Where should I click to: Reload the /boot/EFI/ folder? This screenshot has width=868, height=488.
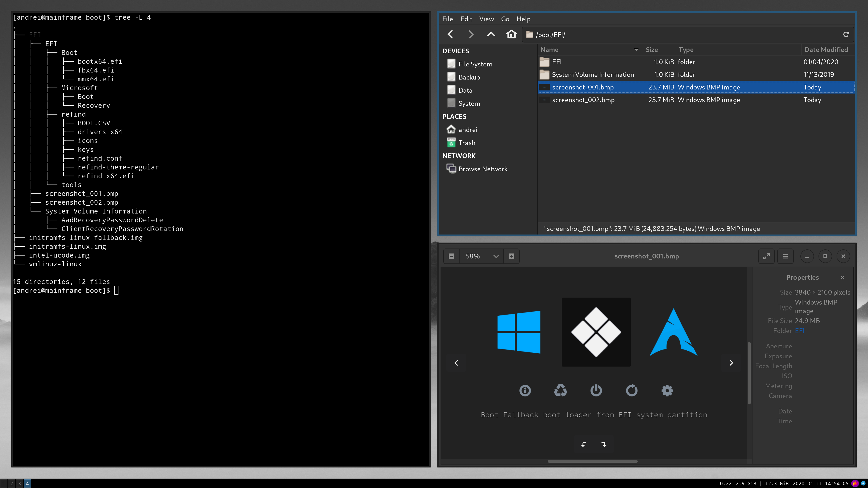click(846, 34)
